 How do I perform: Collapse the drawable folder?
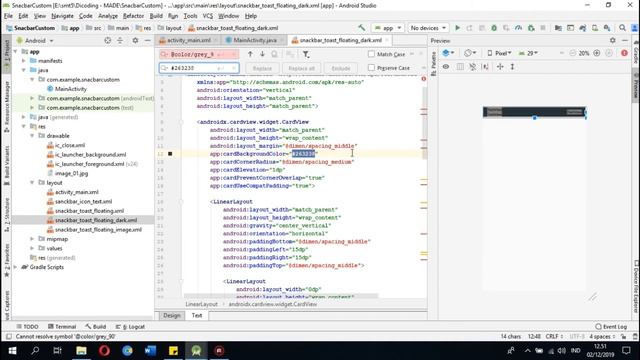32,136
